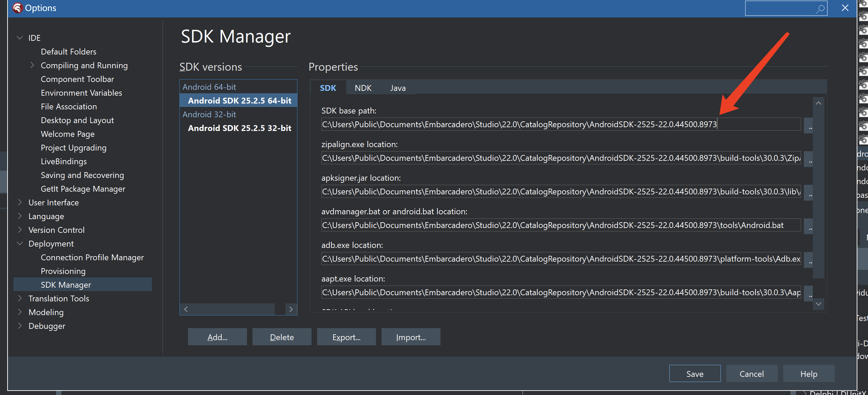Cancel the Options dialog
Screen dimensions: 868x395
coord(752,373)
